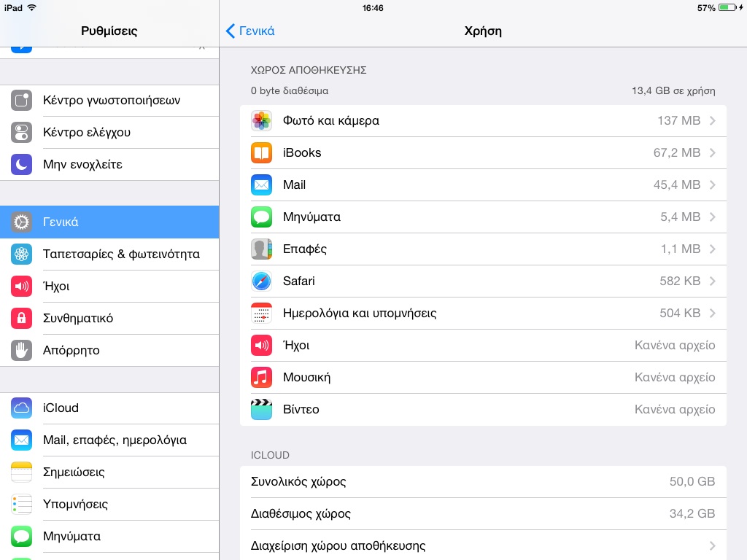Screen dimensions: 747x560
Task: Tap the 137 MB value
Action: coord(679,121)
